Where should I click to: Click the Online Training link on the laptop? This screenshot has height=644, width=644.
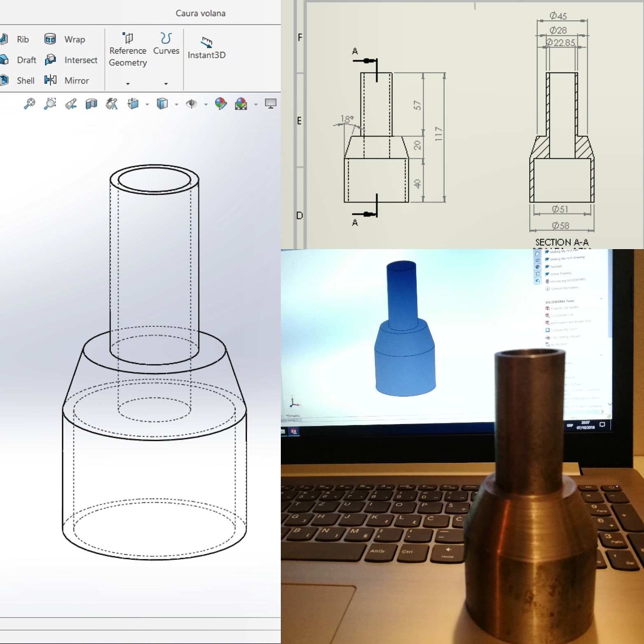[561, 273]
